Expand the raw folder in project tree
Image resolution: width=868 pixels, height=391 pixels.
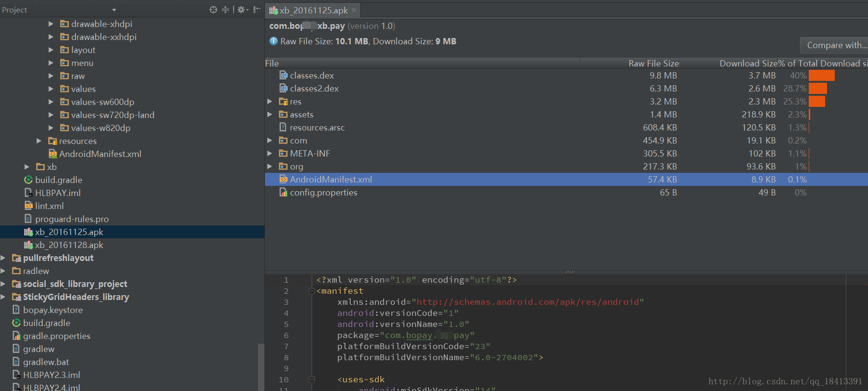point(51,76)
